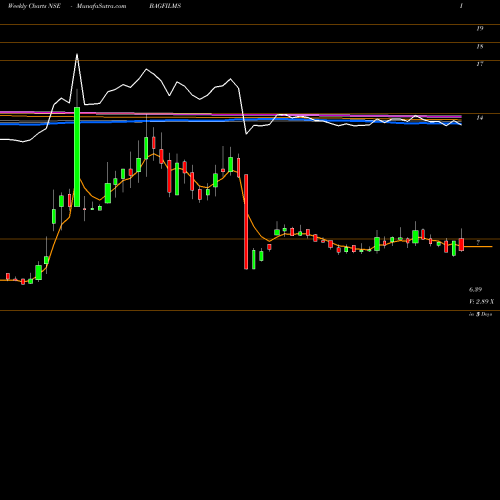Click the tallest red candlestick

(x=246, y=221)
